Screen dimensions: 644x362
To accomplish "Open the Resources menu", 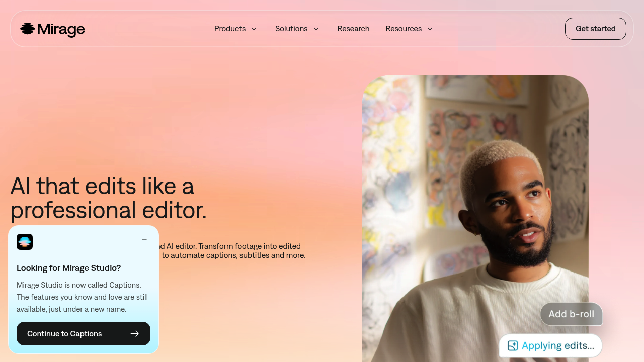I will (409, 29).
